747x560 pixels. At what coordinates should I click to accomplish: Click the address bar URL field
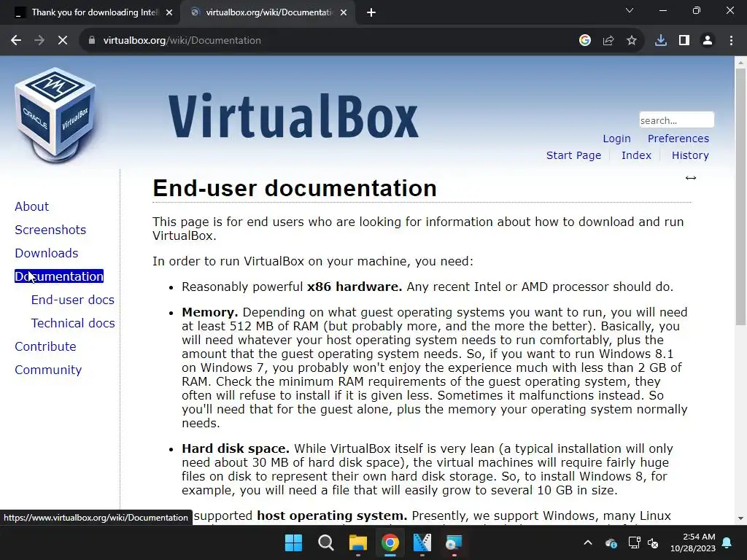[x=333, y=41]
